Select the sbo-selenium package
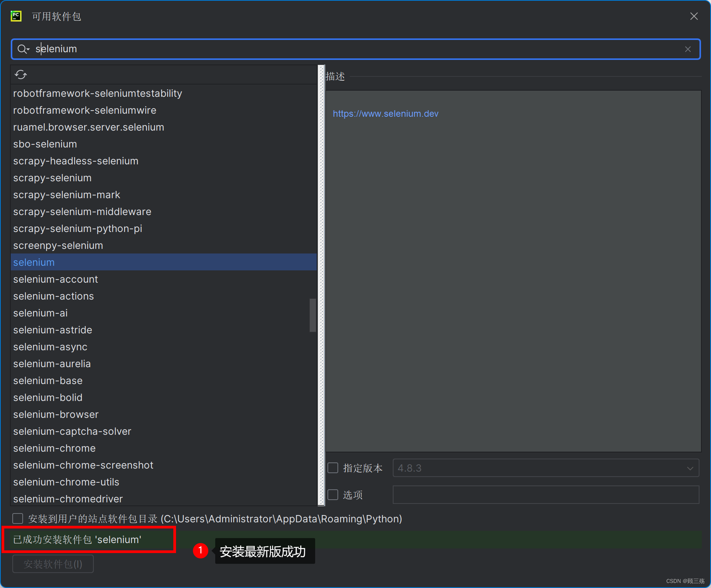 point(164,144)
